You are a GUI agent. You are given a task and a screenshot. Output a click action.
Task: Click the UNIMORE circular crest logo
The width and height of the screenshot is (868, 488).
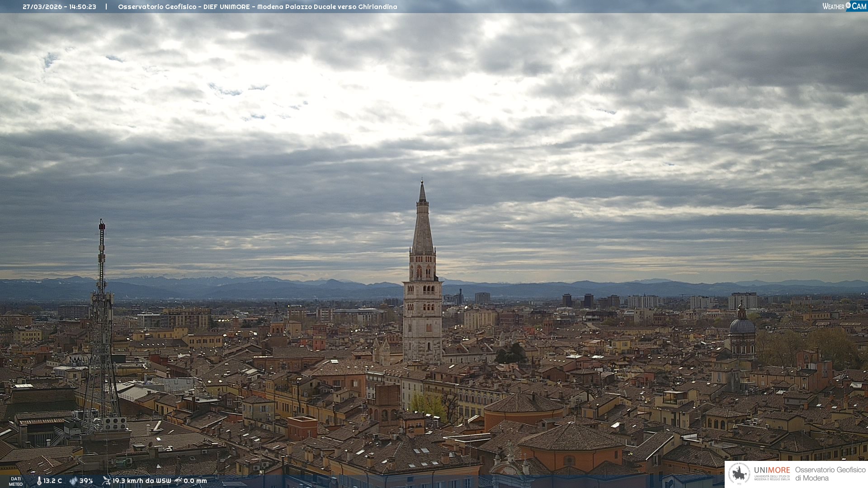(740, 474)
